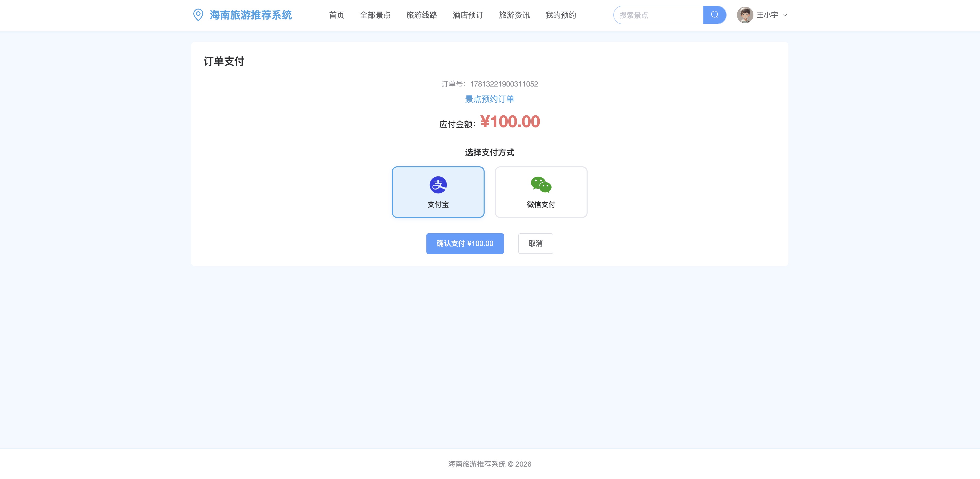The image size is (980, 479).
Task: Click the 订单支付 heading
Action: 224,61
